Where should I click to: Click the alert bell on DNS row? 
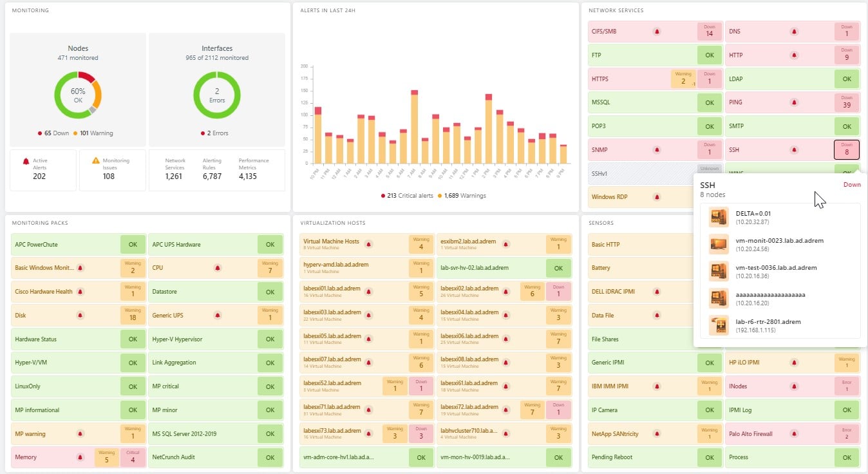794,32
